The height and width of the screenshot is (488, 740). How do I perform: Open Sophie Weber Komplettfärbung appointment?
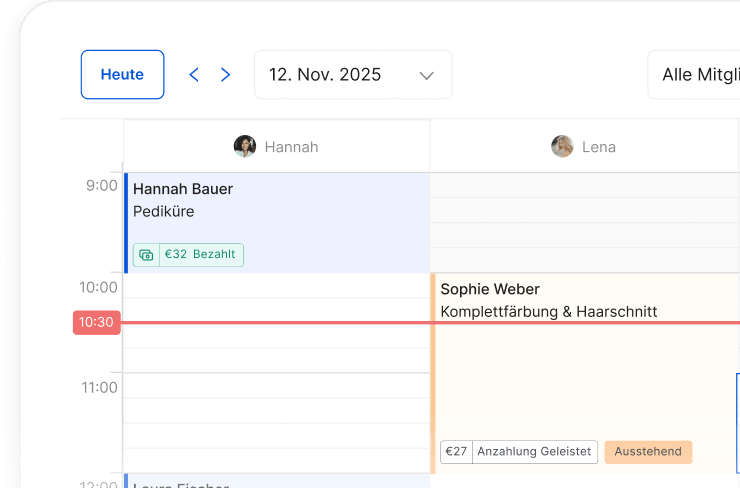click(x=585, y=373)
